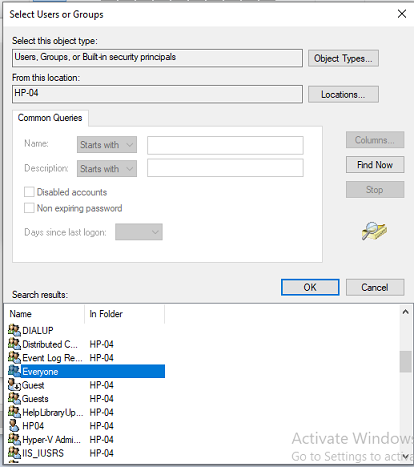Open the Object Types dialog button

pos(343,58)
